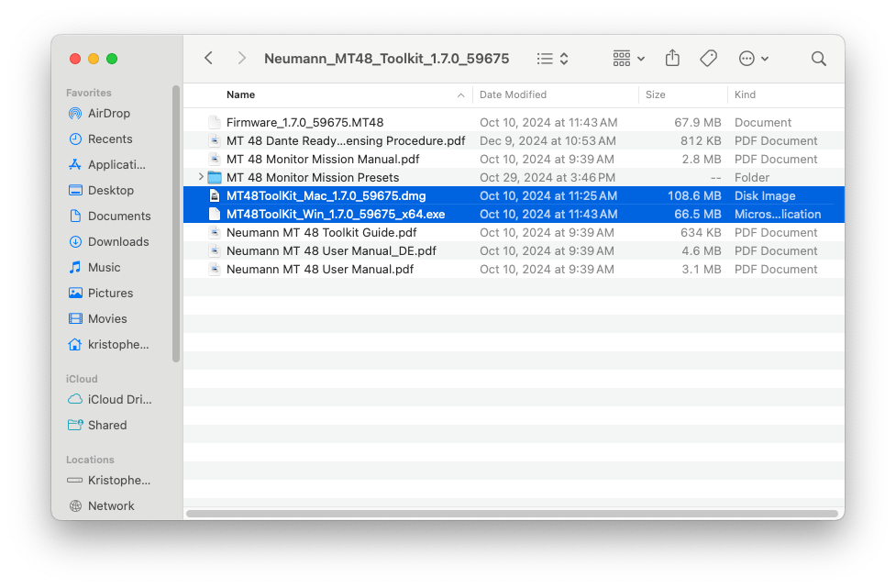The image size is (896, 588).
Task: Select Neumann MT 48 Toolkit Guide.pdf
Action: [321, 232]
